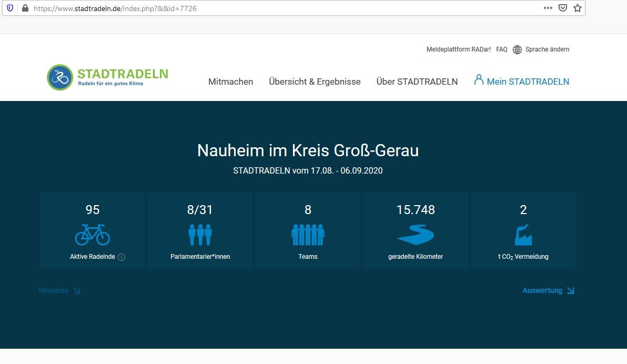Open the Mitmachen menu
The image size is (627, 364).
click(230, 82)
